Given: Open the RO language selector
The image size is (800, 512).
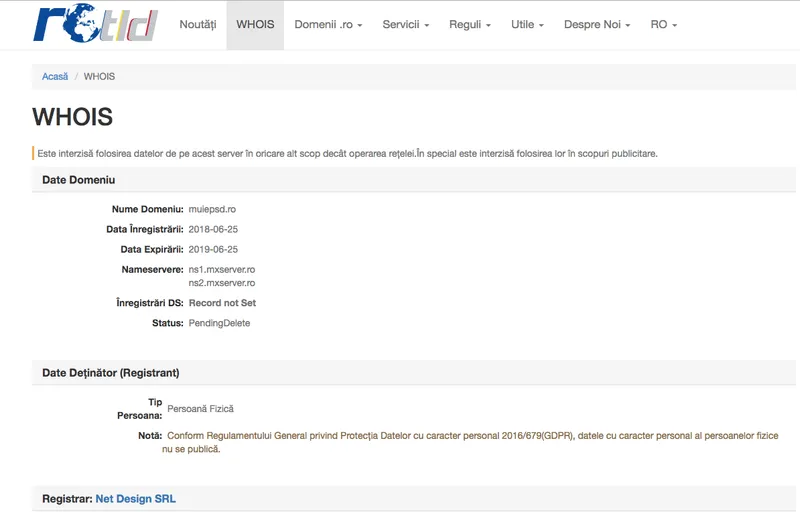Looking at the screenshot, I should coord(664,24).
